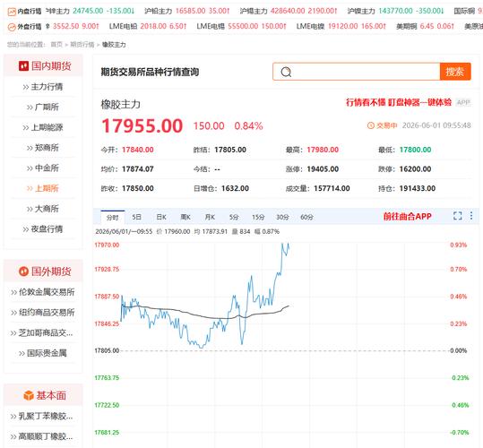The image size is (483, 448).
Task: Click the LME电镍 19120.00 ticker item
Action: tap(341, 27)
